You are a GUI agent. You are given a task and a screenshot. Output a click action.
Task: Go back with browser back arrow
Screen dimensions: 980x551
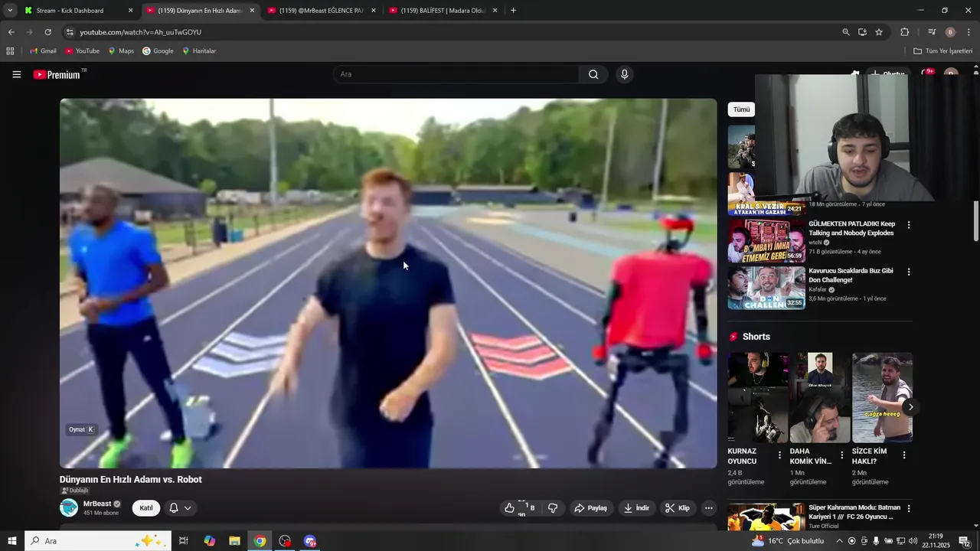[11, 32]
